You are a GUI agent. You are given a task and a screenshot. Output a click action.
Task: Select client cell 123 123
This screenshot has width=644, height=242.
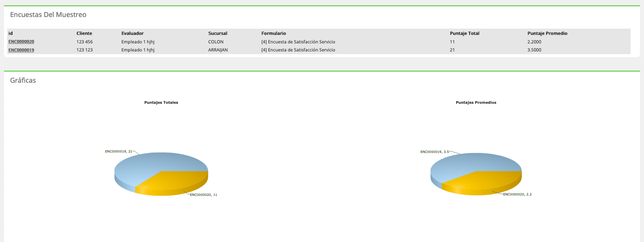(85, 50)
